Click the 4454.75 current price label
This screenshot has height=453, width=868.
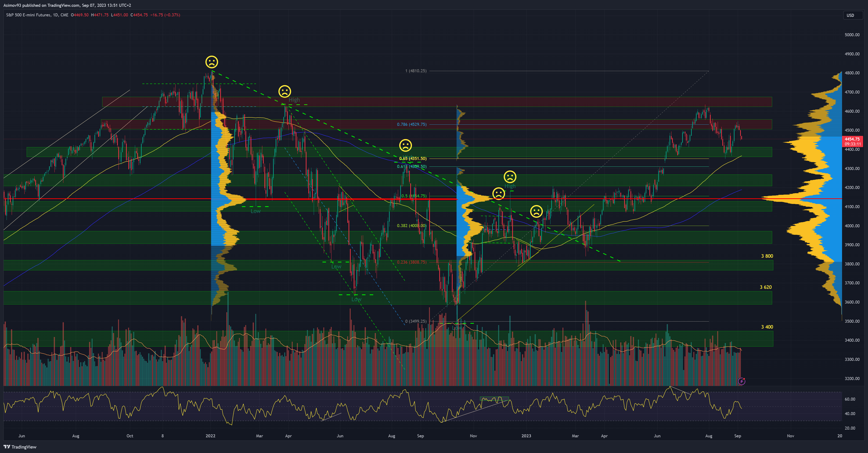(x=852, y=139)
